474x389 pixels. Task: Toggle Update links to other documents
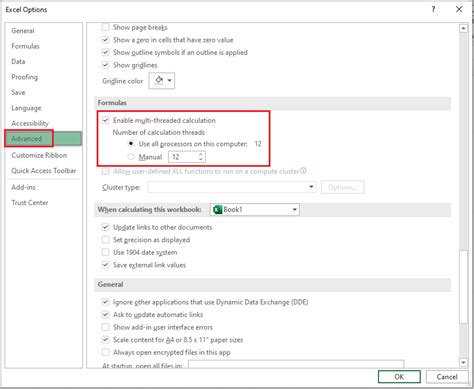click(x=105, y=227)
